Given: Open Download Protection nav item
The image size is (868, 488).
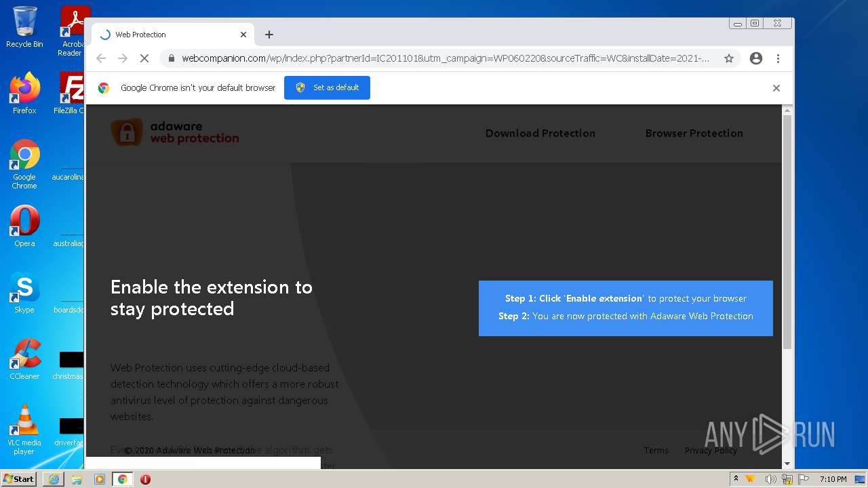Looking at the screenshot, I should (x=540, y=134).
